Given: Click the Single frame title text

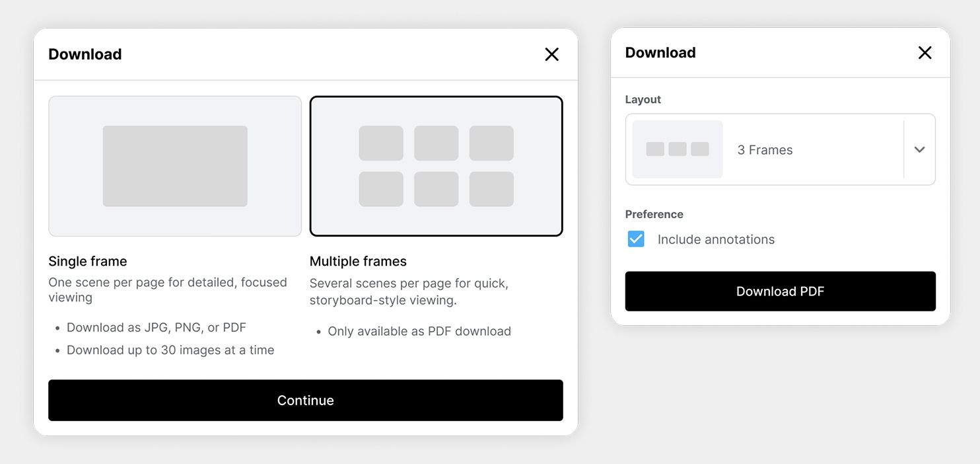Looking at the screenshot, I should (87, 261).
